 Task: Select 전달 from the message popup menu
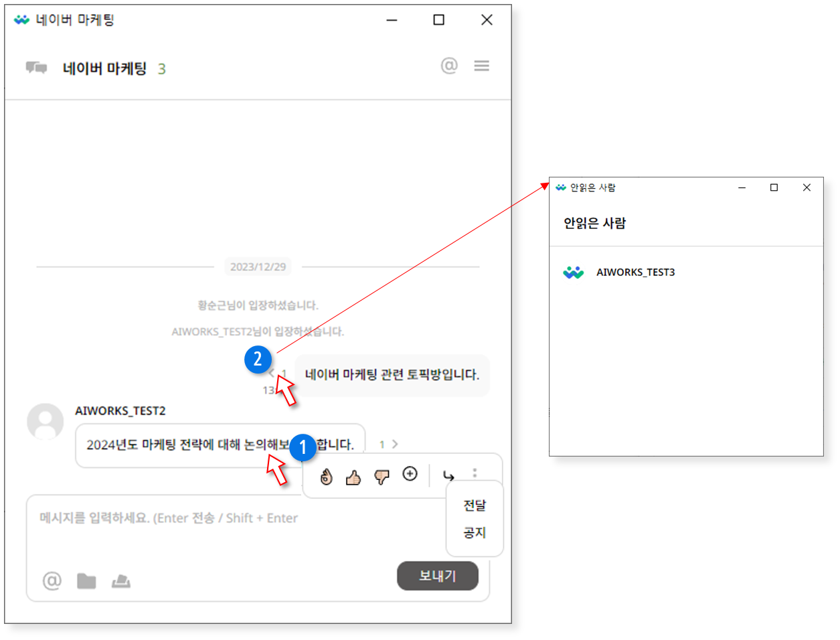475,505
